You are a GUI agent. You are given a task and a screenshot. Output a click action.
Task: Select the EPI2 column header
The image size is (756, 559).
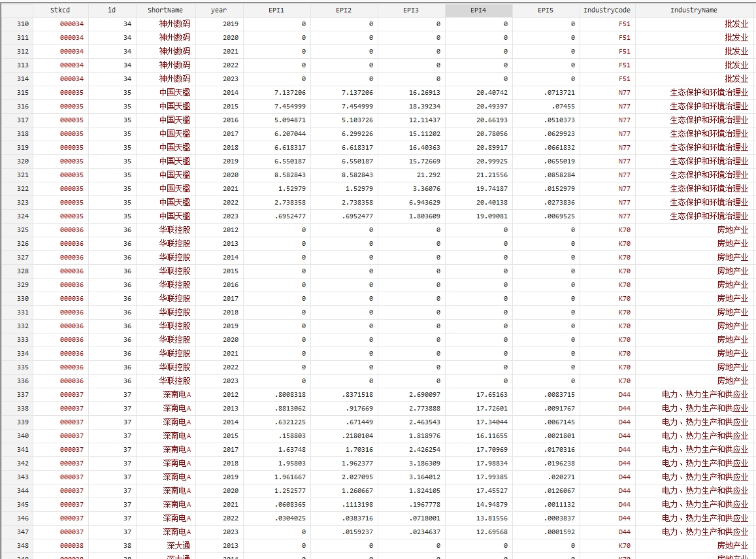pos(344,10)
